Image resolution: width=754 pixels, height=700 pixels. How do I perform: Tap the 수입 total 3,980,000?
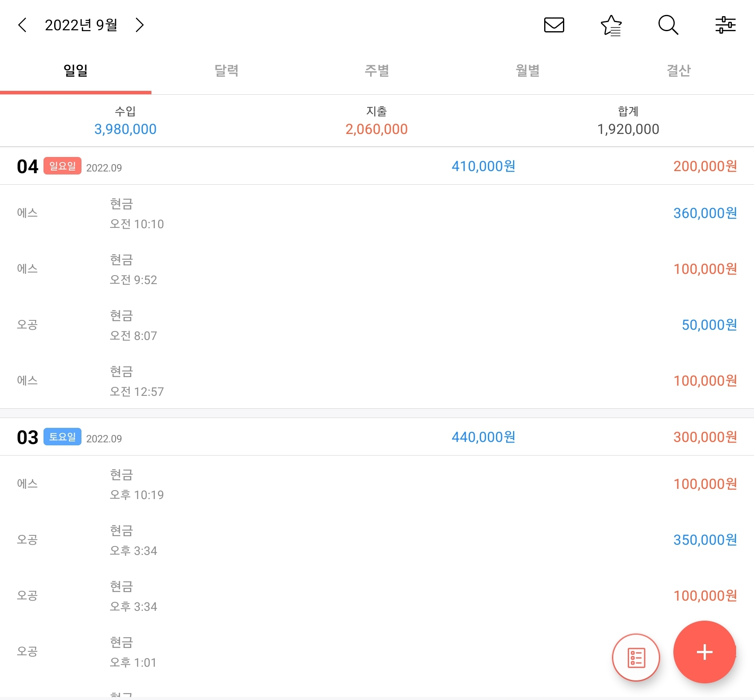125,129
